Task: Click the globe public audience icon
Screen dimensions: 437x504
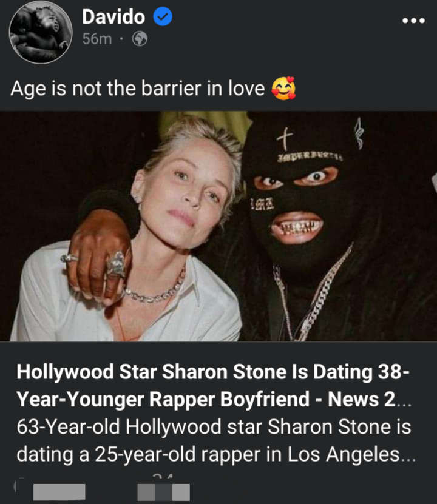Action: [140, 39]
